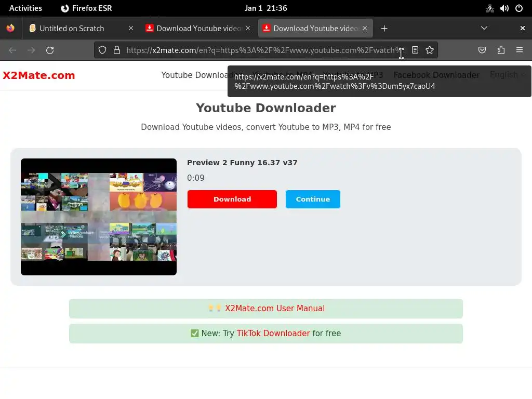Bookmark this page with star icon

430,50
